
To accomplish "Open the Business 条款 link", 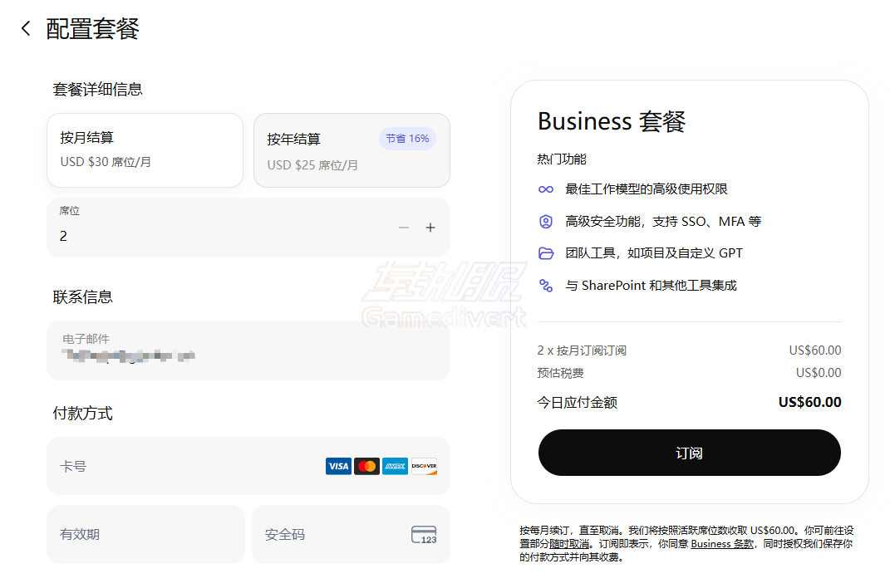I will tap(722, 544).
